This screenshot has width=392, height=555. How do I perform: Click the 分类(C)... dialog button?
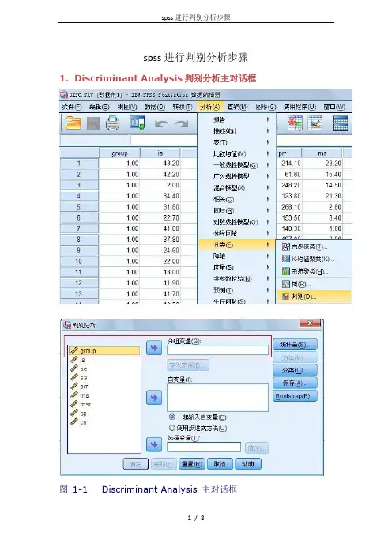[295, 370]
